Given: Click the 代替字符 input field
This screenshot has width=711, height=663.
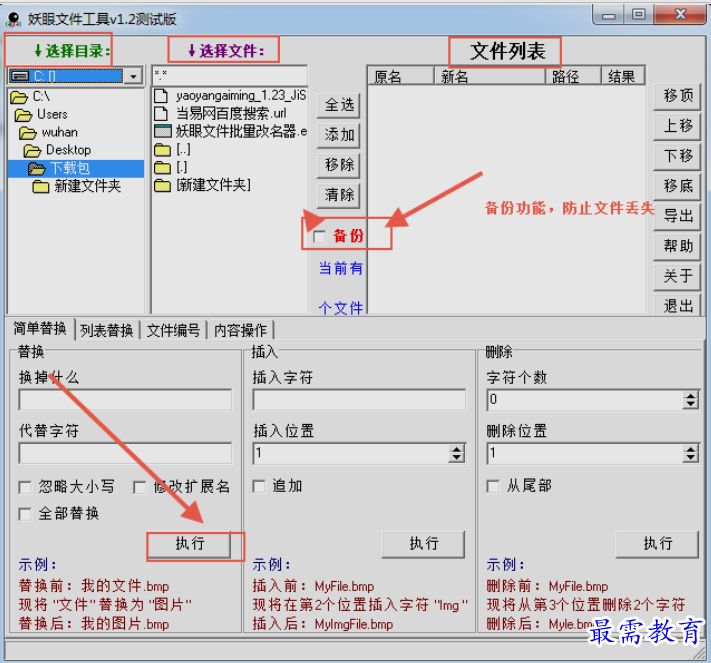Looking at the screenshot, I should [x=125, y=453].
